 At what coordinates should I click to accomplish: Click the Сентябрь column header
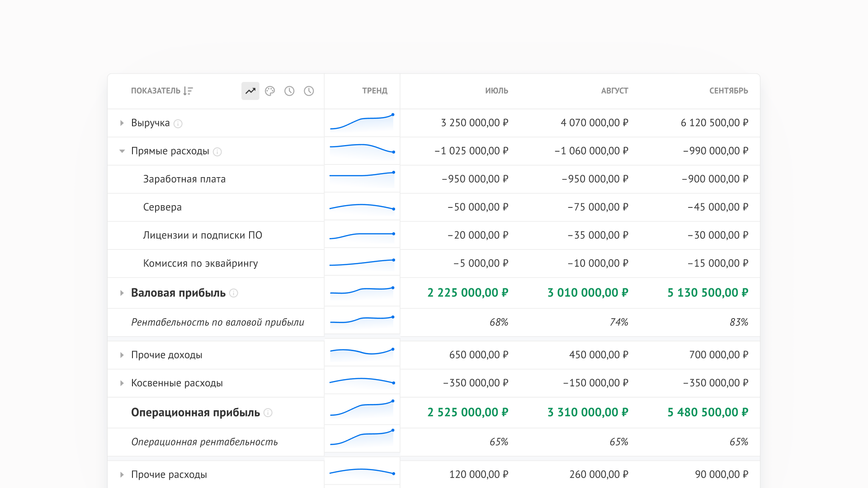point(728,91)
